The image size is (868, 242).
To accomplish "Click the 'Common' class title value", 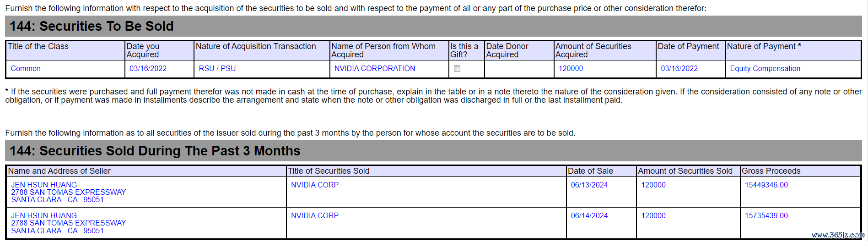I will (x=26, y=69).
